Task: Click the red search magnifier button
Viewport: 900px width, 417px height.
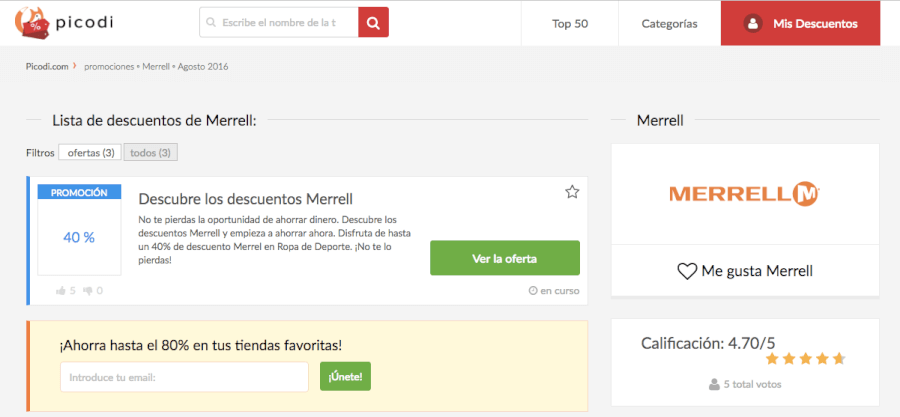Action: [x=374, y=22]
